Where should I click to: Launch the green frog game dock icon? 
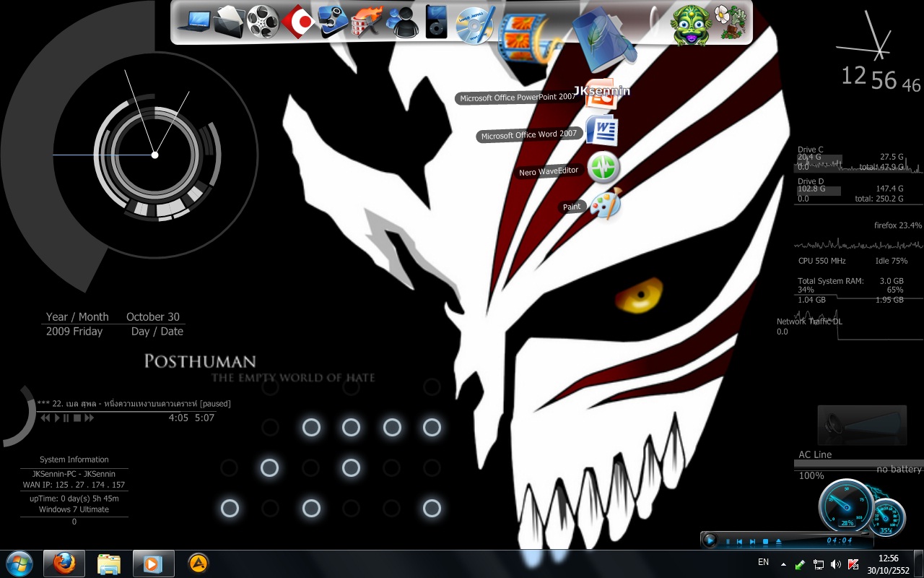pos(691,25)
